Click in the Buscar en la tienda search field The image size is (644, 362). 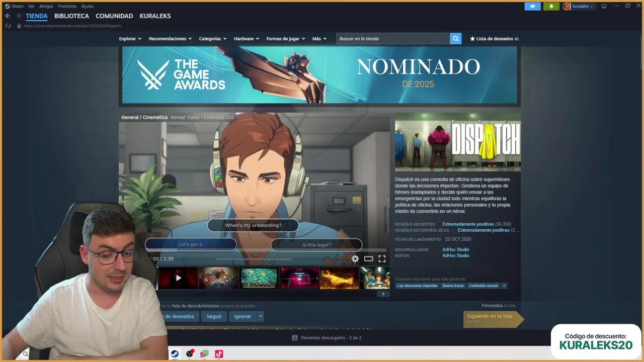click(x=393, y=39)
